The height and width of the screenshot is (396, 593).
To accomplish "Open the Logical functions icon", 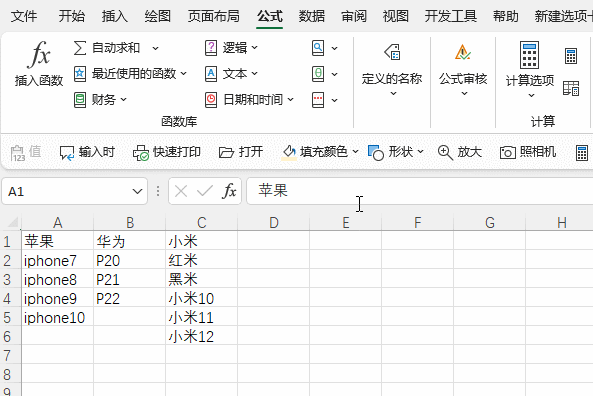I will tap(211, 48).
